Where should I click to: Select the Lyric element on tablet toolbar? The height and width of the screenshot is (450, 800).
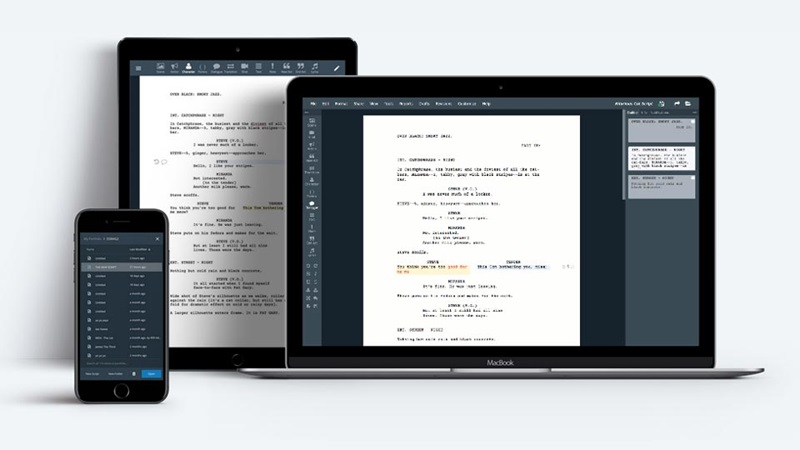pos(315,68)
